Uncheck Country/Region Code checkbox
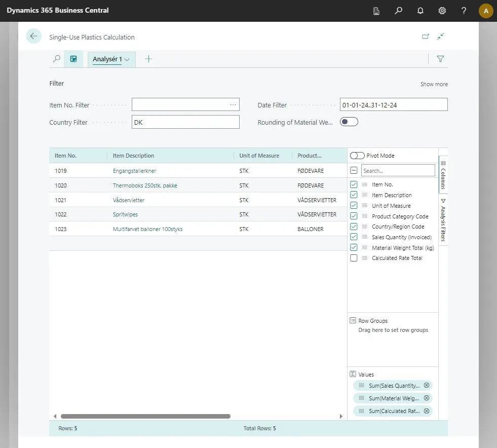 pos(354,227)
